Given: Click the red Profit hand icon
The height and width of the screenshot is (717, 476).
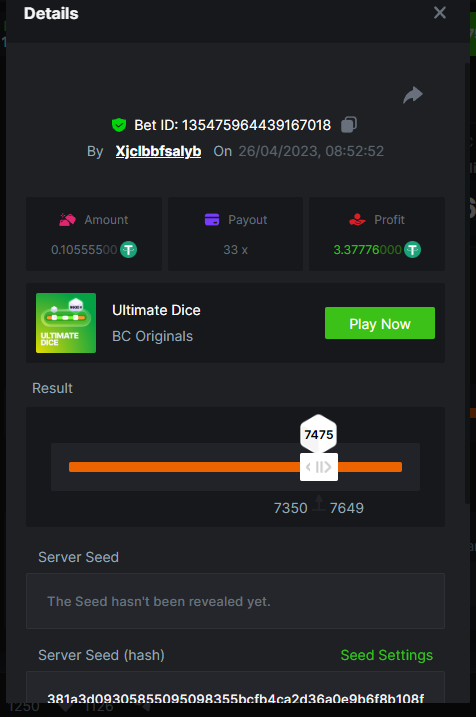Looking at the screenshot, I should (x=357, y=220).
